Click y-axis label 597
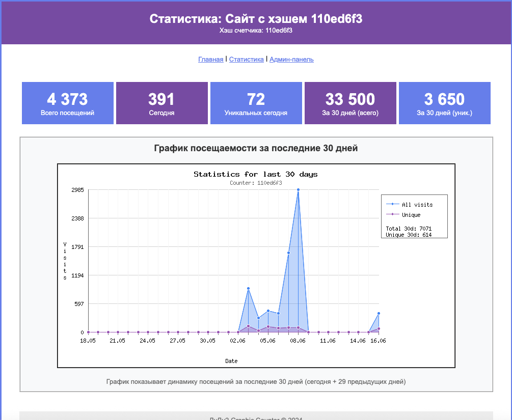 79,304
